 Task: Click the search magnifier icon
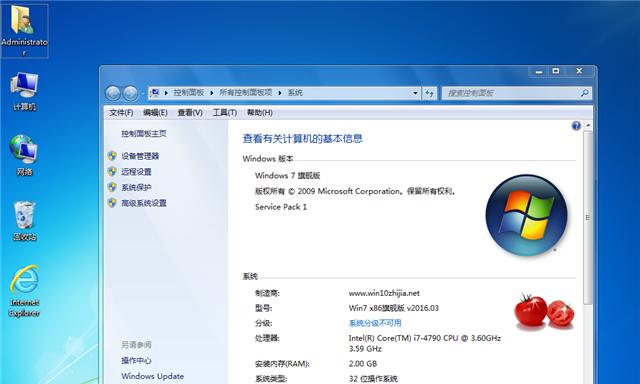click(584, 93)
